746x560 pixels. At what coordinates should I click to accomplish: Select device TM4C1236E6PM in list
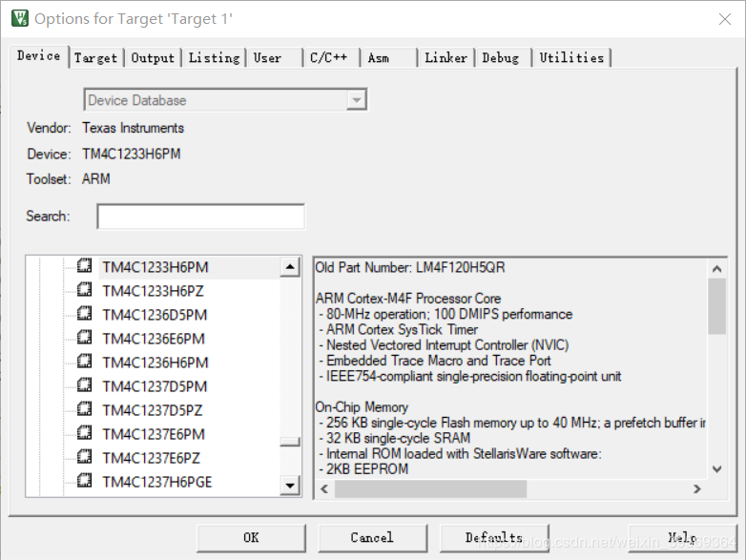pos(154,339)
